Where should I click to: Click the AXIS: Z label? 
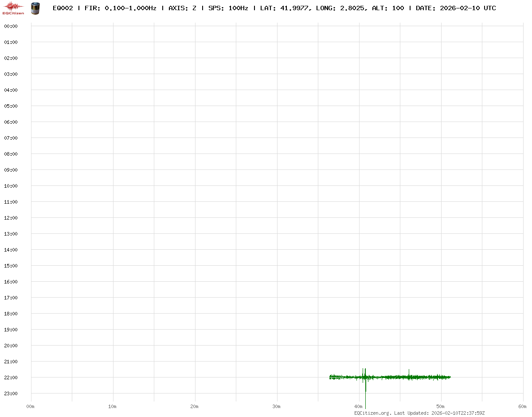point(182,8)
